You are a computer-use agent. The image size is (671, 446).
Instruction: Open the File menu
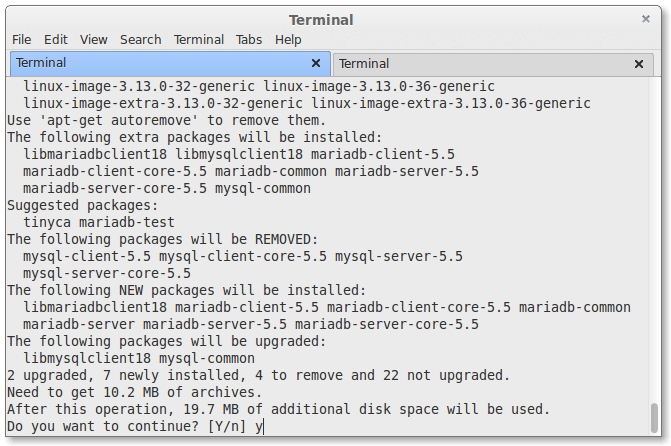pos(21,40)
